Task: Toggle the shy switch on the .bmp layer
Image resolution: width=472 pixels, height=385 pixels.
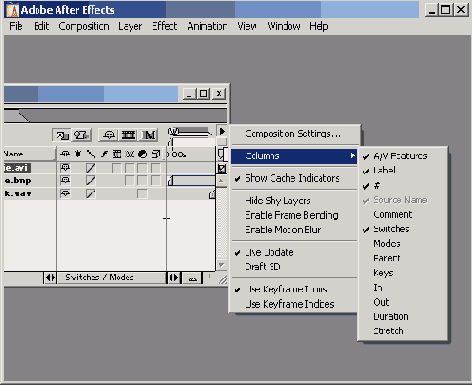Action: [x=65, y=181]
